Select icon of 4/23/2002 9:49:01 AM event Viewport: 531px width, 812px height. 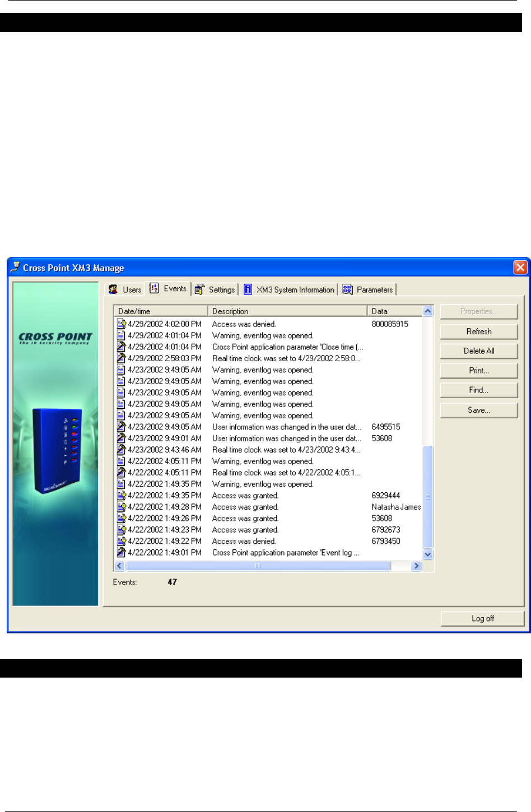pyautogui.click(x=121, y=438)
